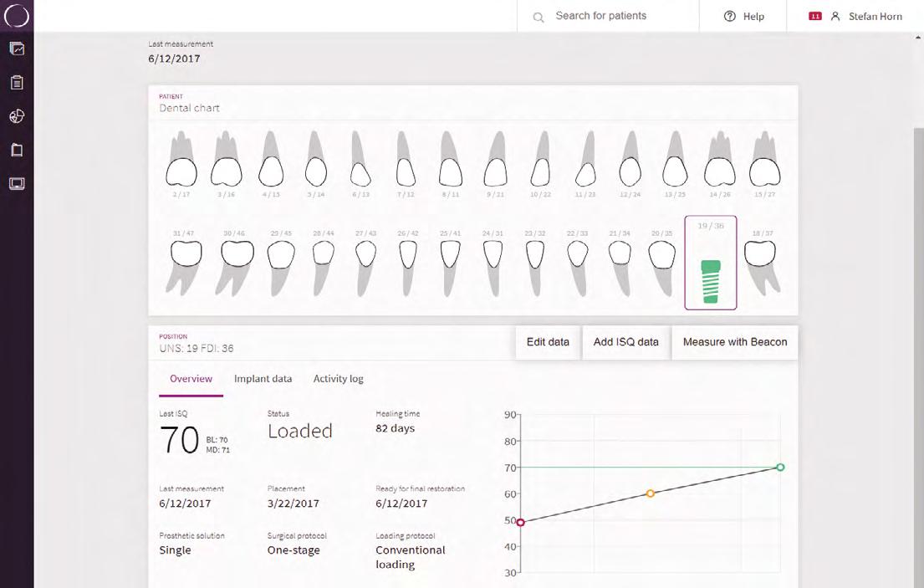The width and height of the screenshot is (924, 588).
Task: Click the UNS: 19 FDI: 36 position text
Action: click(x=197, y=348)
